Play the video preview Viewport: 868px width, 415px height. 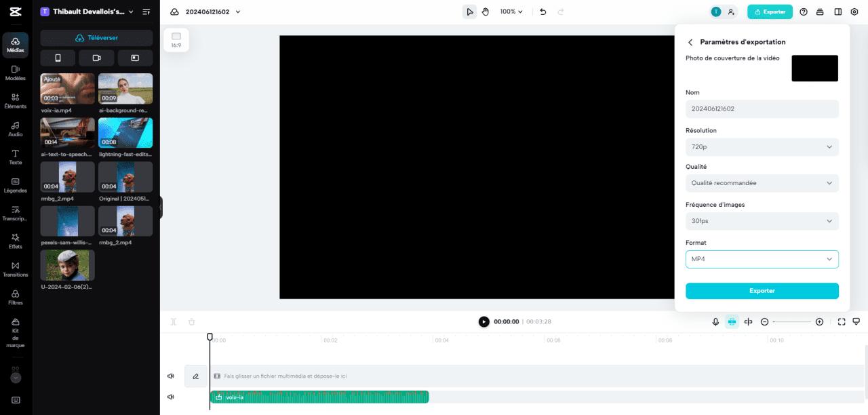(x=484, y=321)
